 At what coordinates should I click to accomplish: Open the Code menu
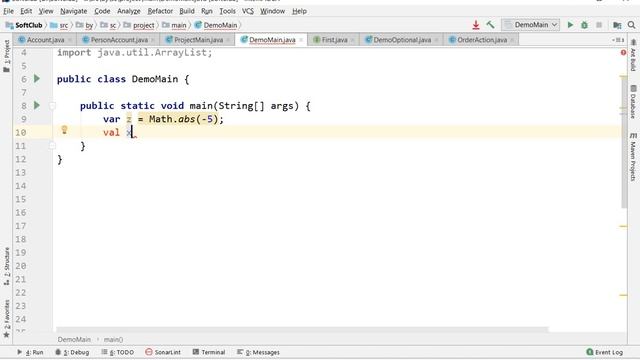[x=102, y=11]
